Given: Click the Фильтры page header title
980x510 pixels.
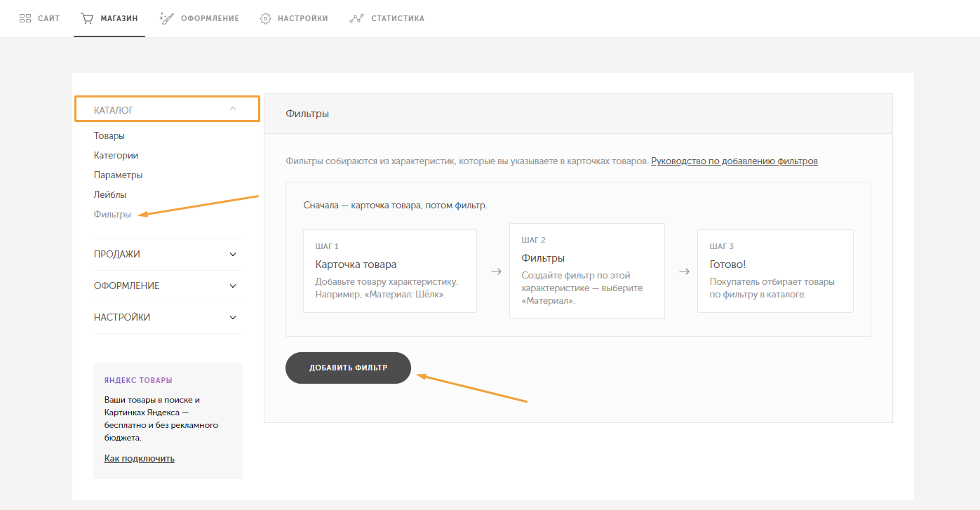Looking at the screenshot, I should click(x=307, y=114).
